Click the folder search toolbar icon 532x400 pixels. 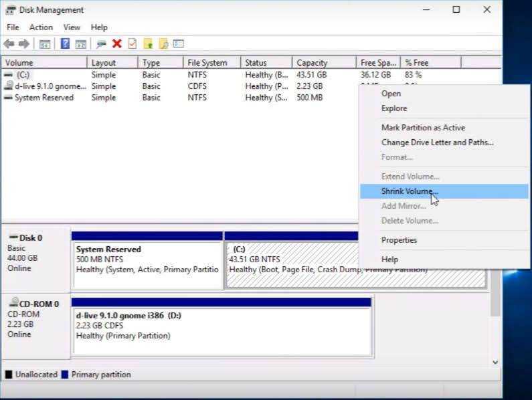[163, 43]
